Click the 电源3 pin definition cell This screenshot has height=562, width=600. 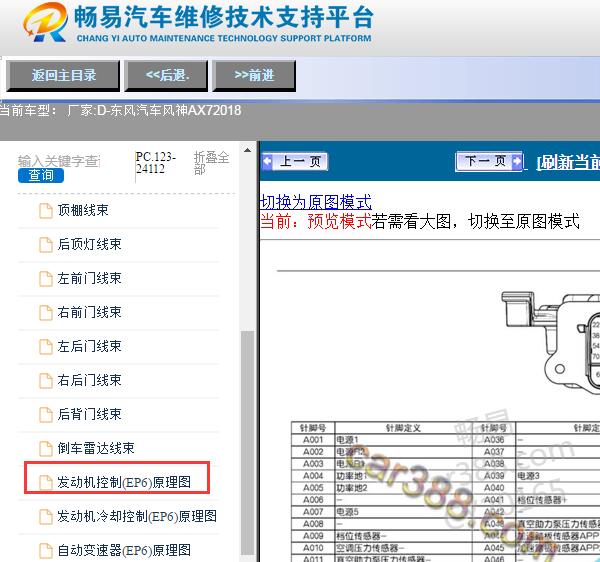[558, 476]
